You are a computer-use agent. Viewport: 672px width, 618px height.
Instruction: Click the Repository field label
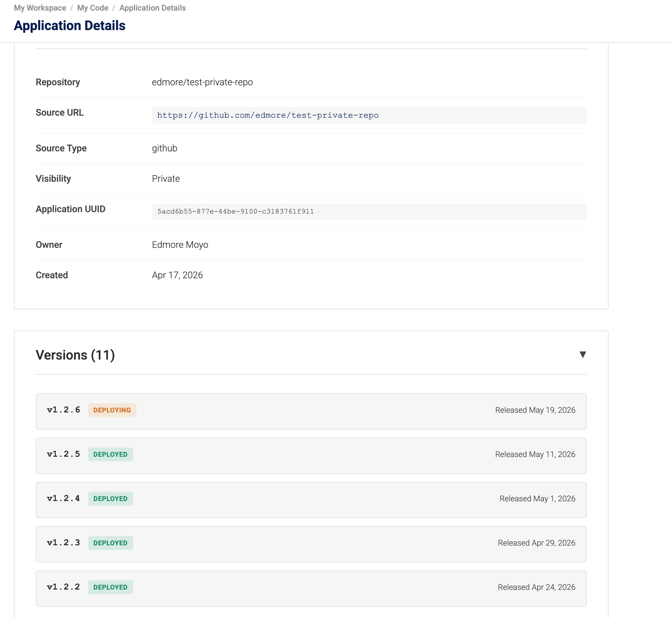58,82
